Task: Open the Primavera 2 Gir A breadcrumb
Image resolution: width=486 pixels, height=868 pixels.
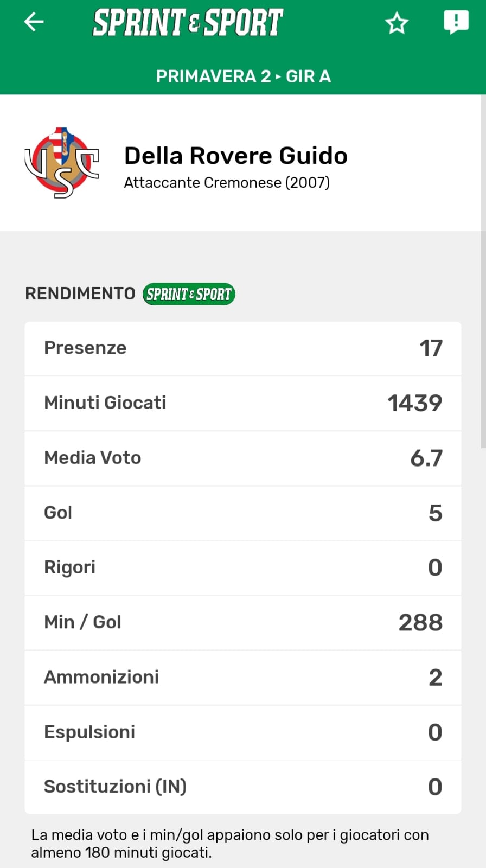Action: point(243,76)
